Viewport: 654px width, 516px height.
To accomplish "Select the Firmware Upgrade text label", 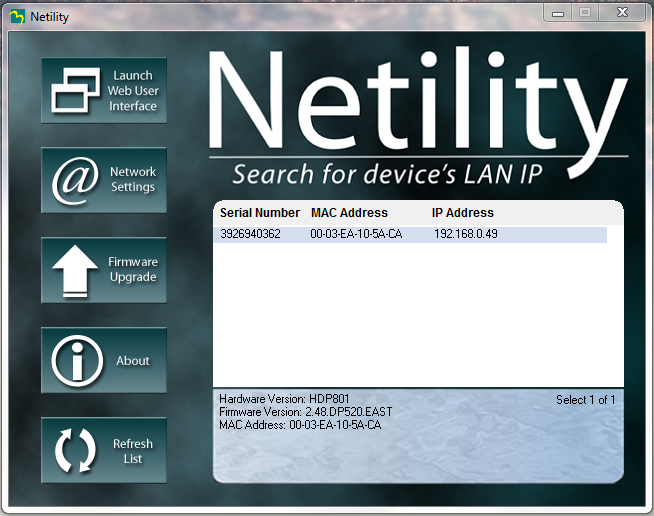I will point(133,269).
